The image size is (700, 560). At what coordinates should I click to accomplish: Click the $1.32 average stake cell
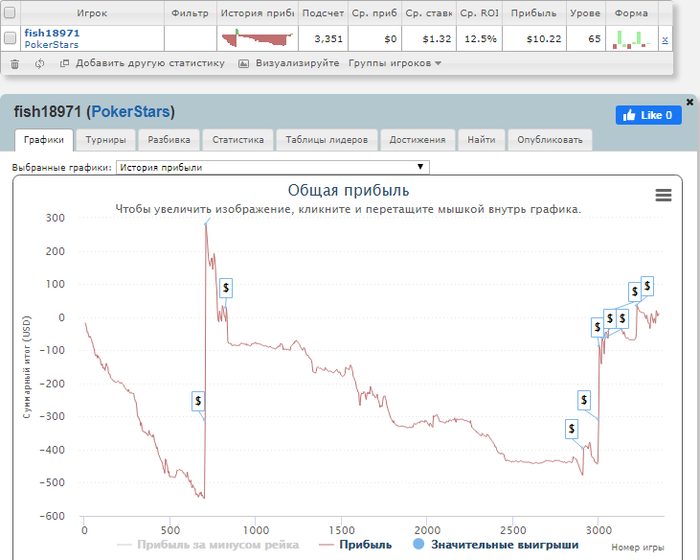click(x=429, y=39)
